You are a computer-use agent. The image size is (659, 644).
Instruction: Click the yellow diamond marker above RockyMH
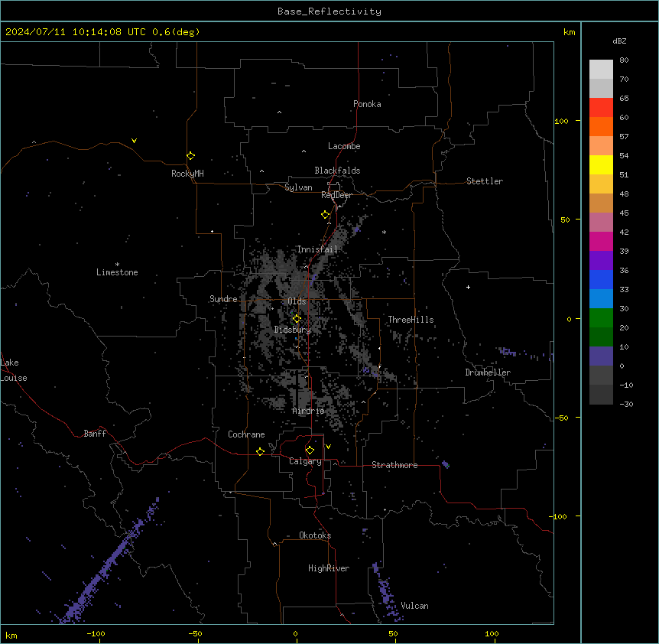pyautogui.click(x=190, y=155)
